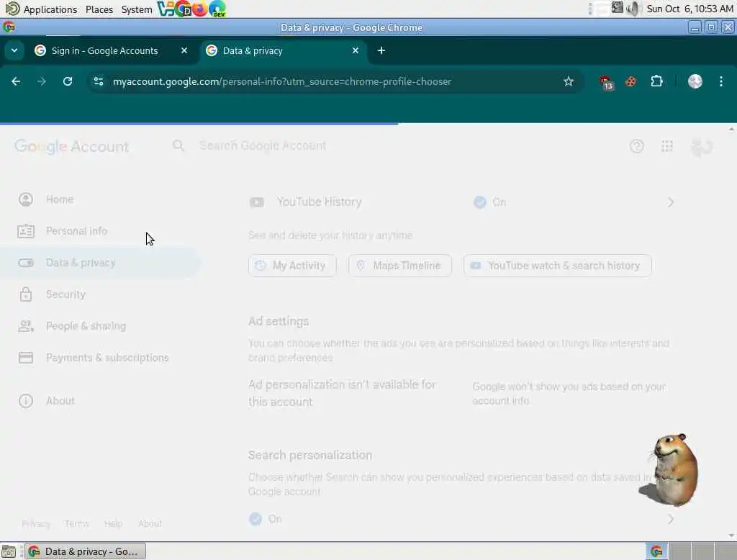Open the Help footer link
This screenshot has height=560, width=737.
[113, 524]
